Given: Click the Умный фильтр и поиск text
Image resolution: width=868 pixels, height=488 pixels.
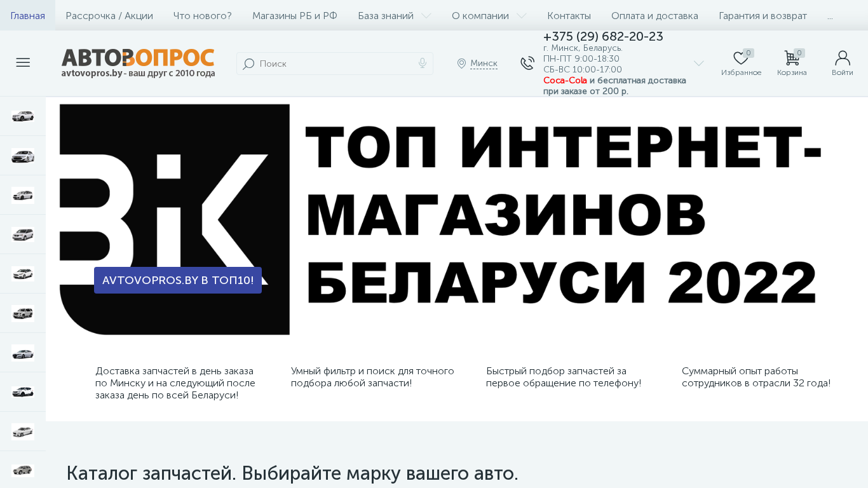Looking at the screenshot, I should (372, 377).
